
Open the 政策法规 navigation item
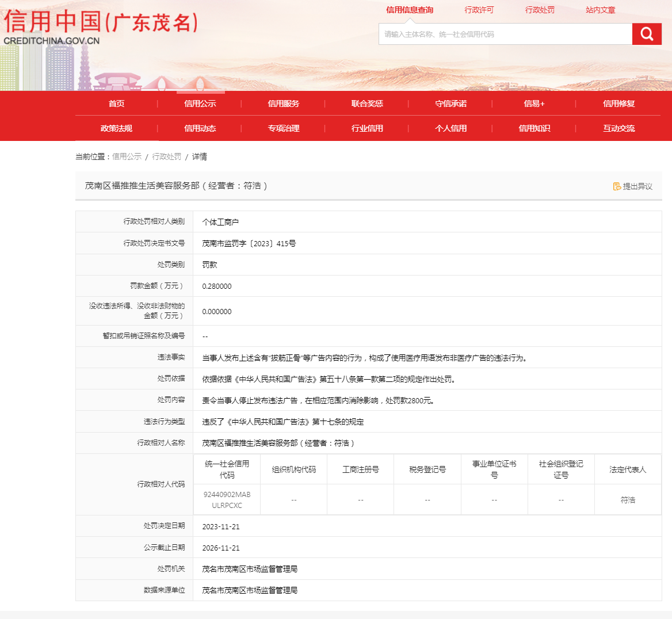(x=116, y=128)
